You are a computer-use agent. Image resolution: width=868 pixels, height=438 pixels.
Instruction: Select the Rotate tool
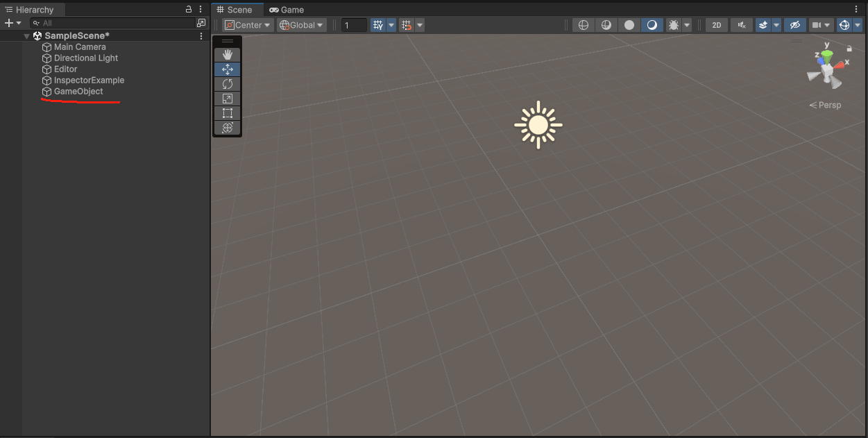tap(227, 84)
